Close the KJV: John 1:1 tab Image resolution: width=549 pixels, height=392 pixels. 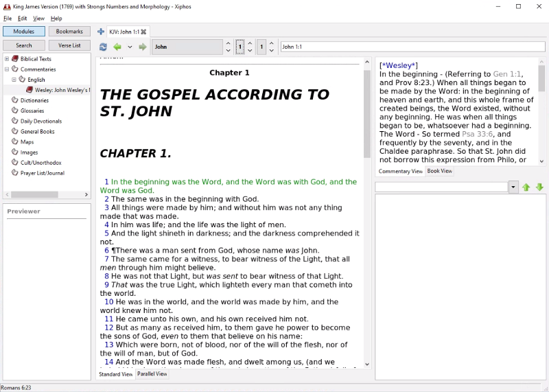[x=143, y=32]
